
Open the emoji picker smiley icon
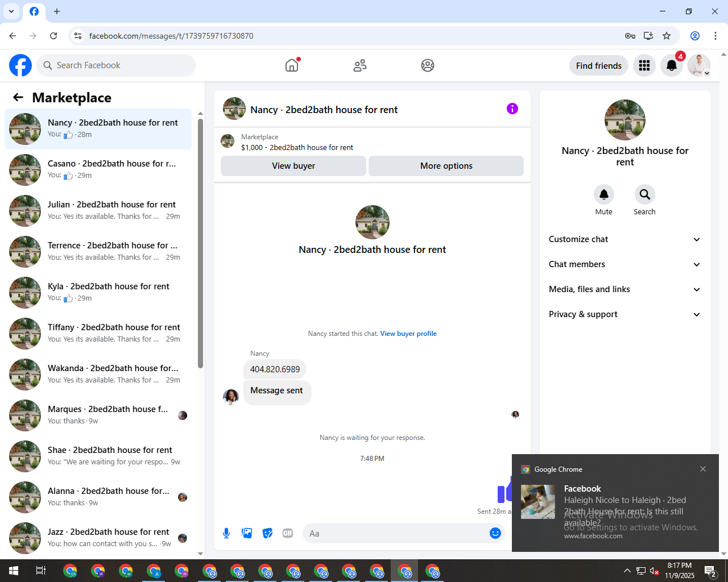(x=495, y=533)
